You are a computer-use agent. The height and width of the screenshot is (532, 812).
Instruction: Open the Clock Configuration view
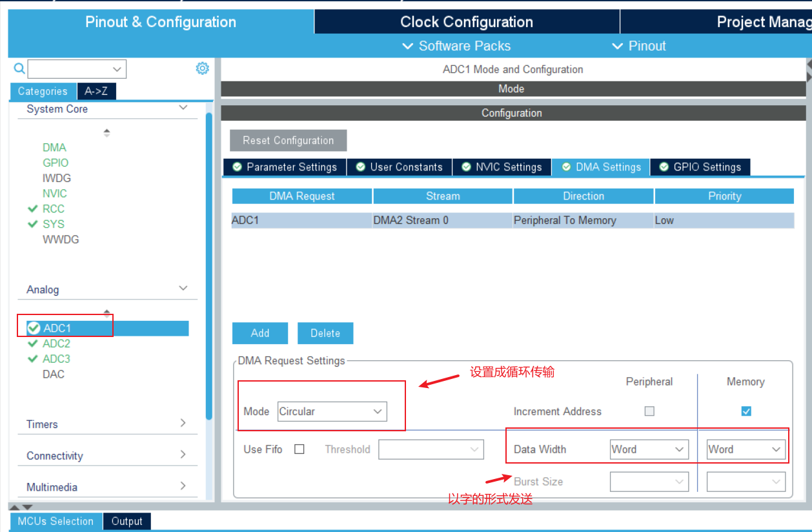pyautogui.click(x=465, y=21)
